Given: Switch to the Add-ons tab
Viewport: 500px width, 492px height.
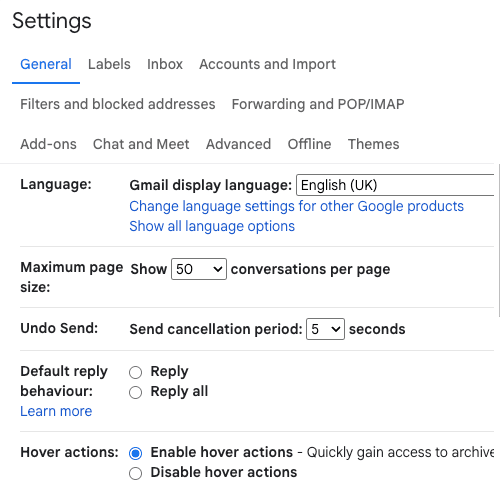Looking at the screenshot, I should point(48,144).
